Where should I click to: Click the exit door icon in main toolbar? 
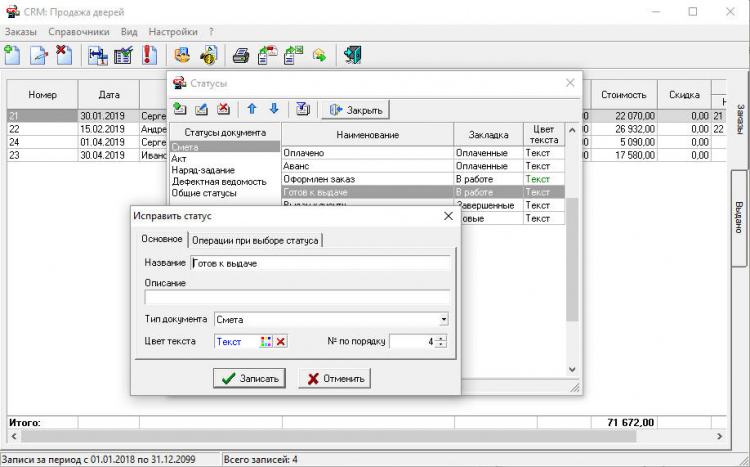point(352,56)
